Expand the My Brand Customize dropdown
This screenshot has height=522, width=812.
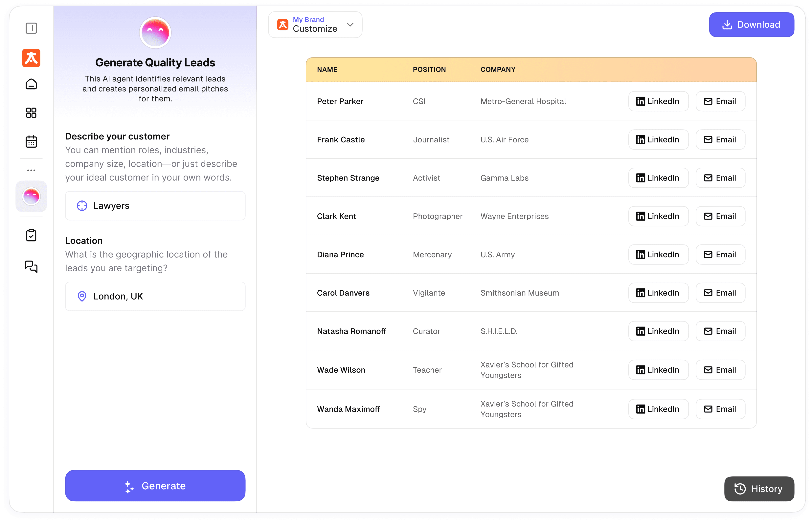[x=315, y=25]
